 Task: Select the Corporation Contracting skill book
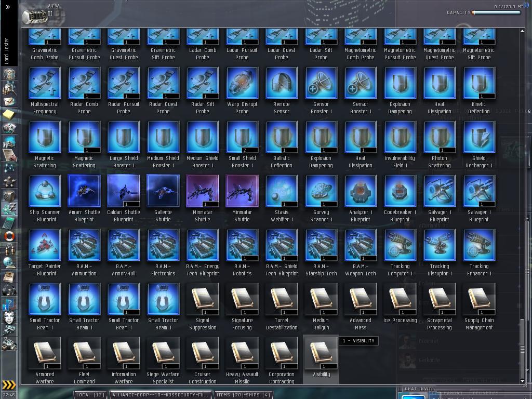coord(282,361)
